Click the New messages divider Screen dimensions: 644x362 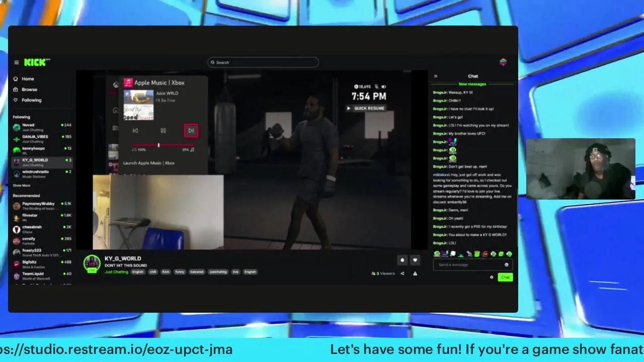click(x=472, y=84)
